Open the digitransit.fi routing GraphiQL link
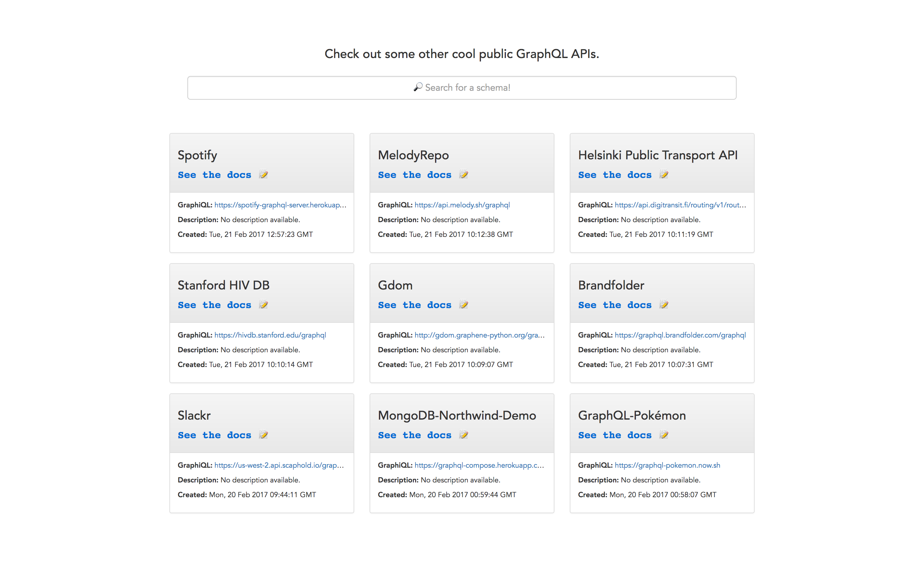This screenshot has width=924, height=569. coord(680,205)
